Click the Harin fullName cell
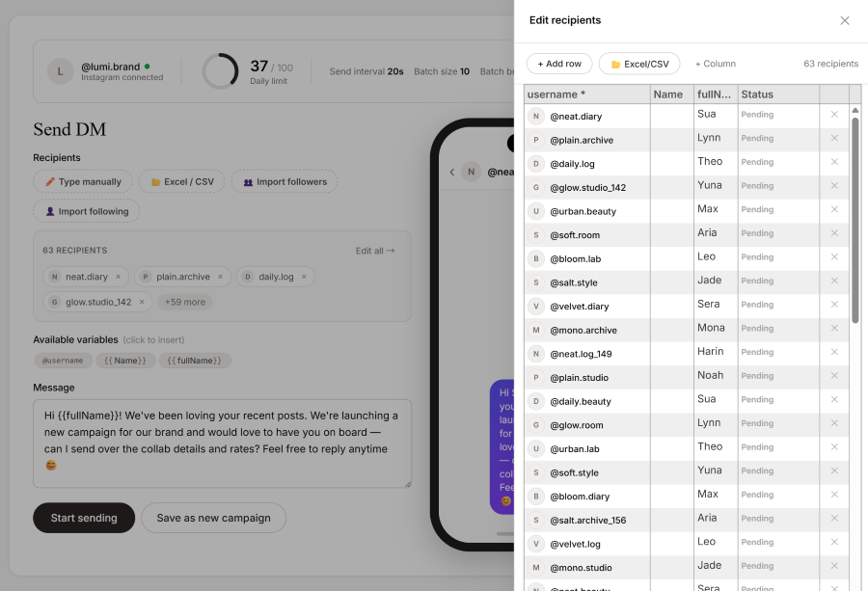Image resolution: width=868 pixels, height=591 pixels. click(716, 354)
